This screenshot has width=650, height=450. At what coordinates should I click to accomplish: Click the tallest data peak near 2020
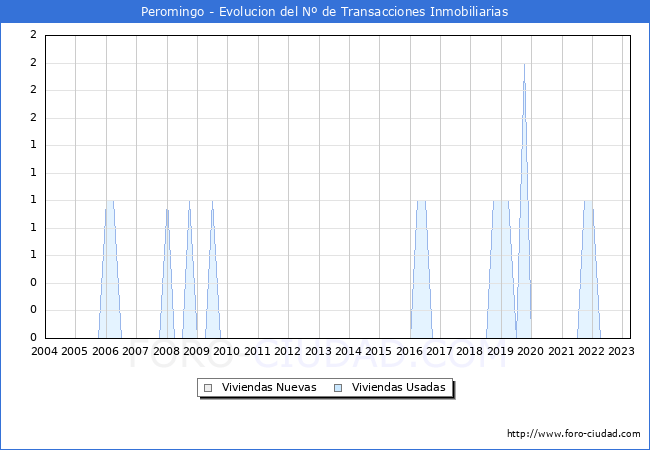point(524,201)
